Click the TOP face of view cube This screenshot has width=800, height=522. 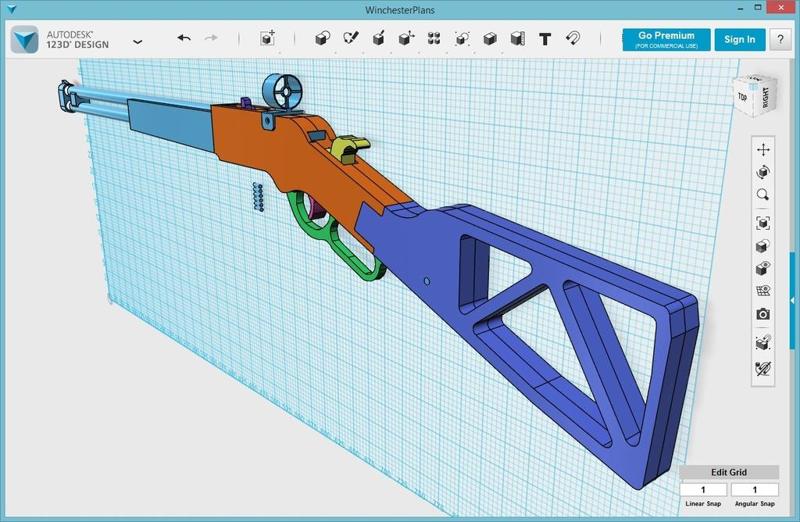click(x=743, y=95)
